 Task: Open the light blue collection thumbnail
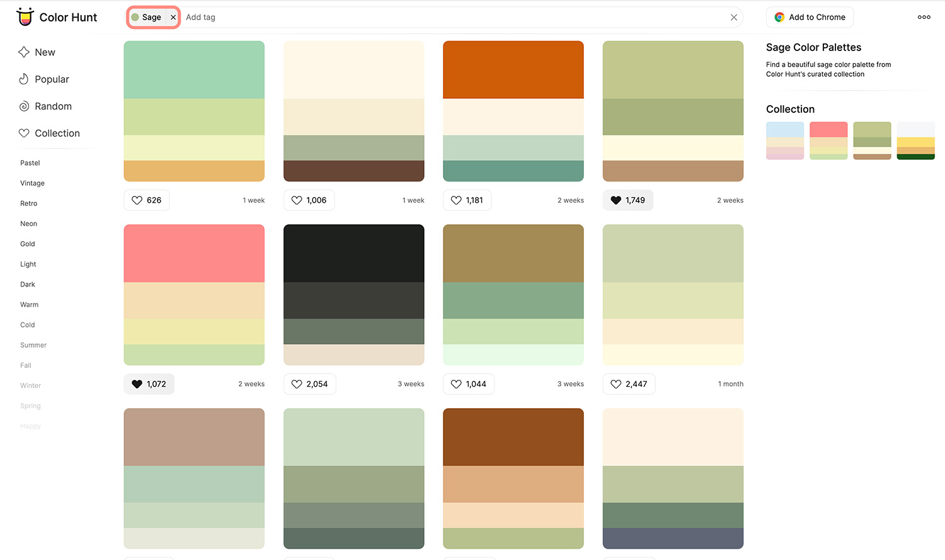click(x=785, y=140)
